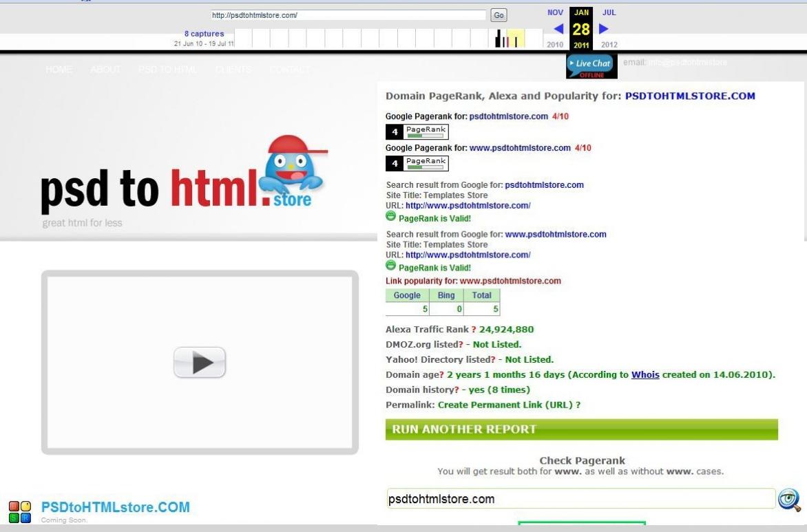The width and height of the screenshot is (807, 532).
Task: Click the pagerank domain input field
Action: click(x=581, y=499)
